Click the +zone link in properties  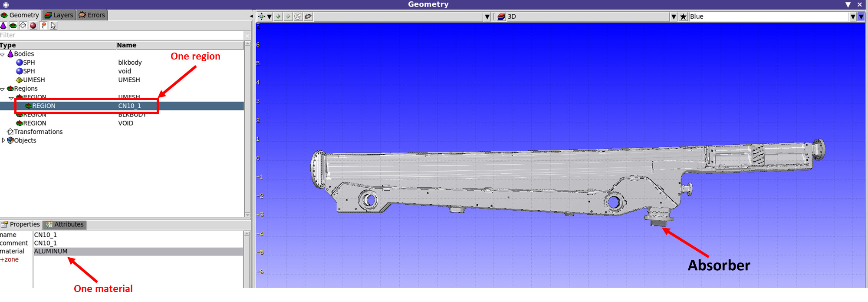click(10, 259)
